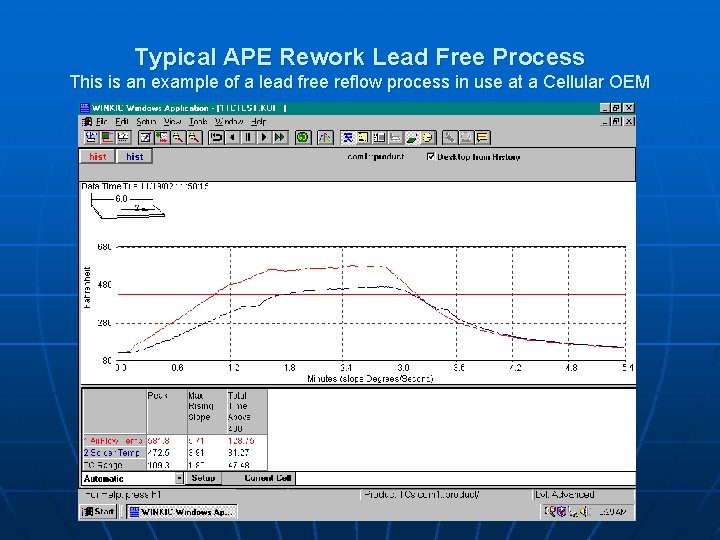The image size is (720, 540).
Task: Select the red hist tab
Action: [97, 157]
